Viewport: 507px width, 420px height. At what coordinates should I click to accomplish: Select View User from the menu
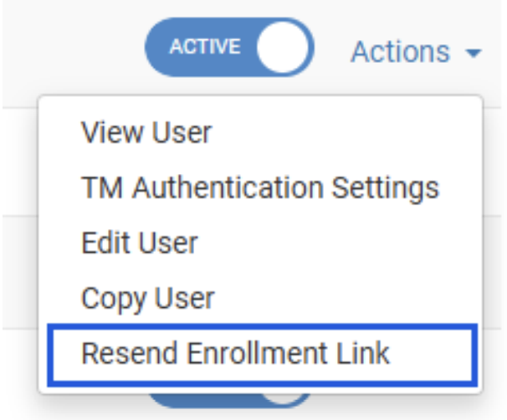[x=146, y=132]
